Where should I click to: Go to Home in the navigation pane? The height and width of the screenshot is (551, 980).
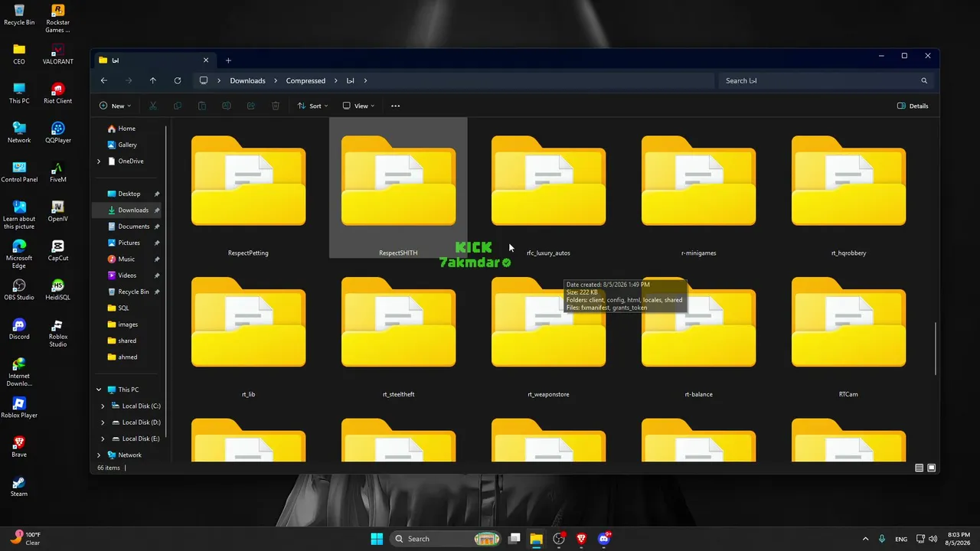(x=127, y=129)
